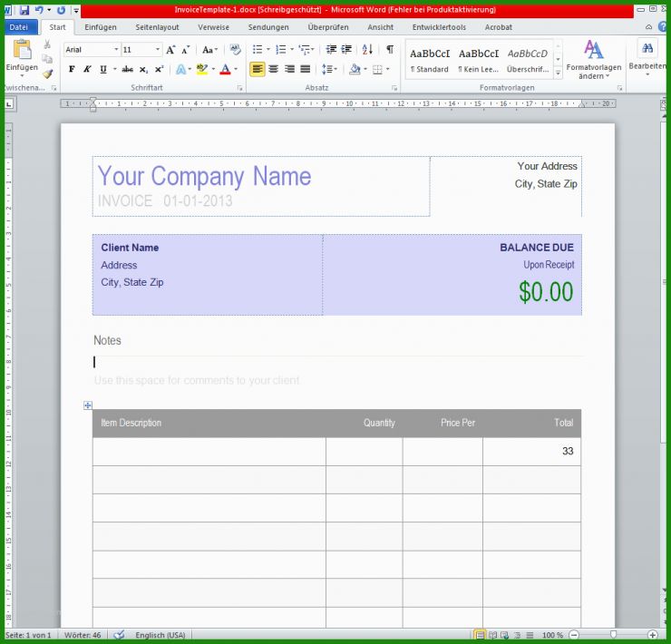Open the Arial font name dropdown
This screenshot has height=644, width=671.
coord(116,50)
